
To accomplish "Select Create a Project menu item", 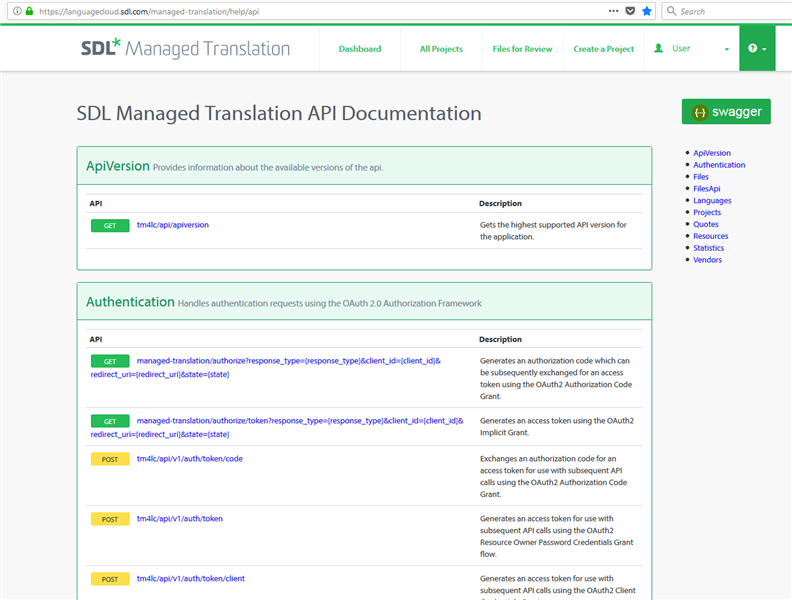I will tap(604, 49).
